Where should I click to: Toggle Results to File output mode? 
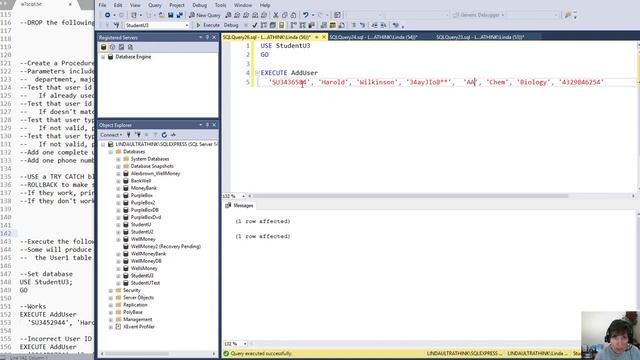point(342,25)
